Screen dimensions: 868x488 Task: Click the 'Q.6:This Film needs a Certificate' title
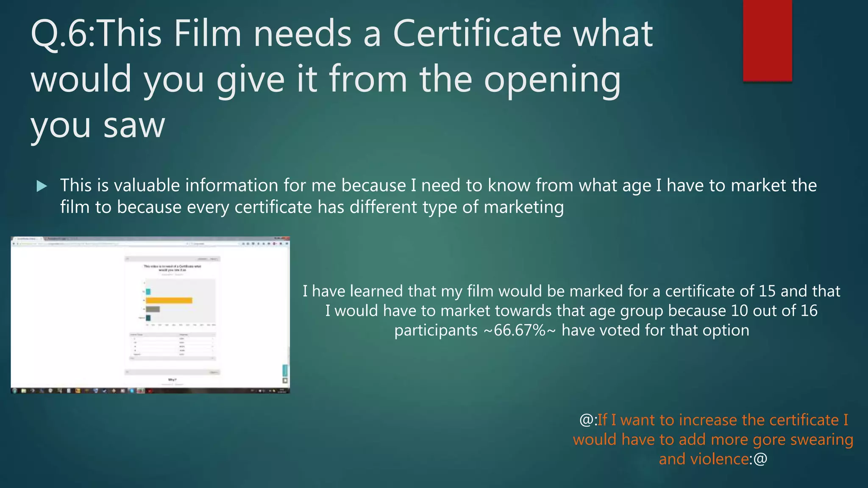(342, 80)
